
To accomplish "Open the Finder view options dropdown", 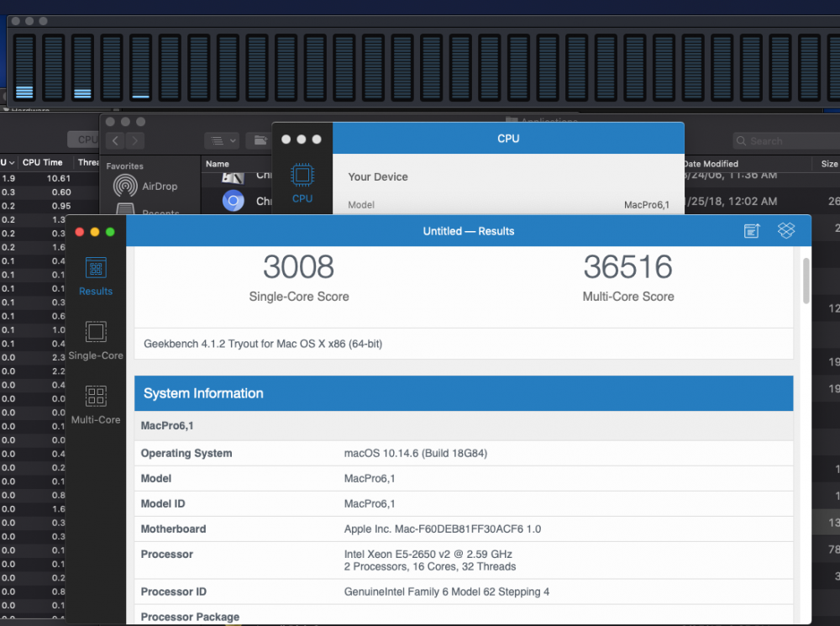I will [222, 140].
